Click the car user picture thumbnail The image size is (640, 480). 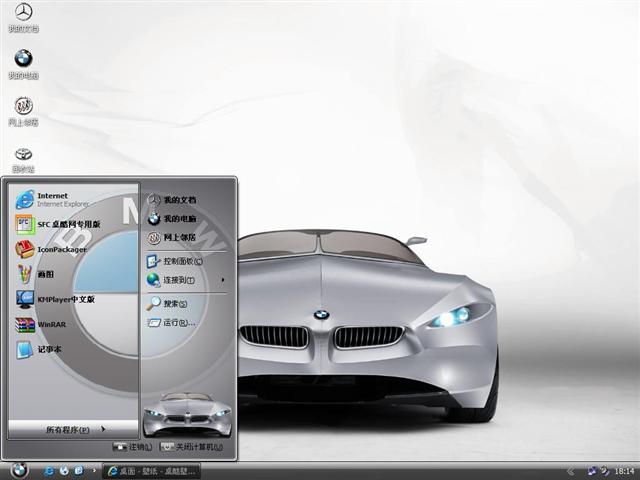point(187,411)
